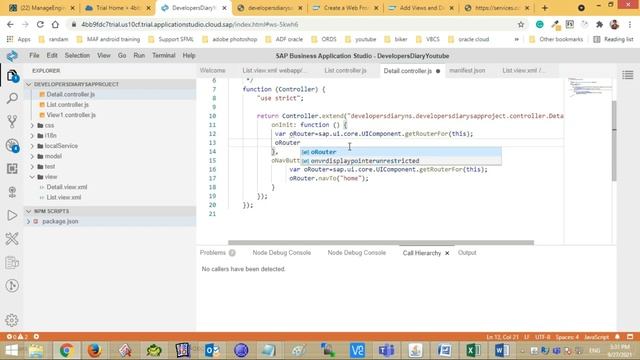Click the errors and warnings status indicator
This screenshot has height=360, width=640.
pos(17,337)
